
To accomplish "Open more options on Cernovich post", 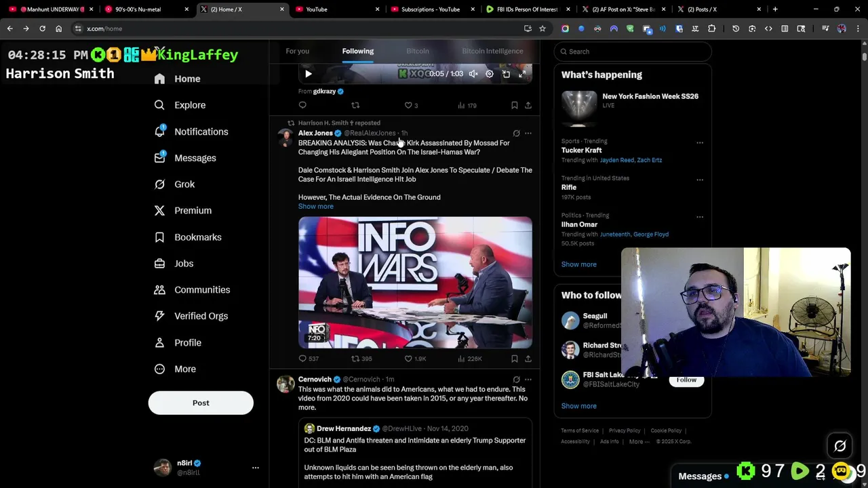I will [x=528, y=380].
